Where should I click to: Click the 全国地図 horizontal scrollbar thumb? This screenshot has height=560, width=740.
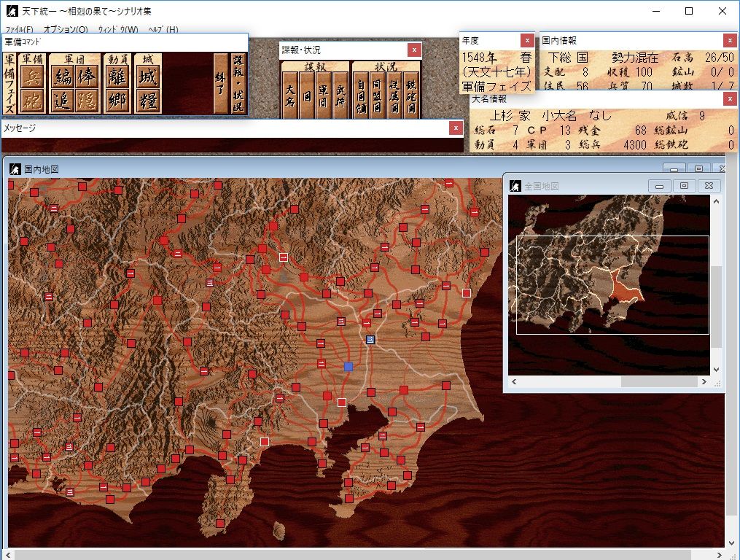tap(659, 381)
